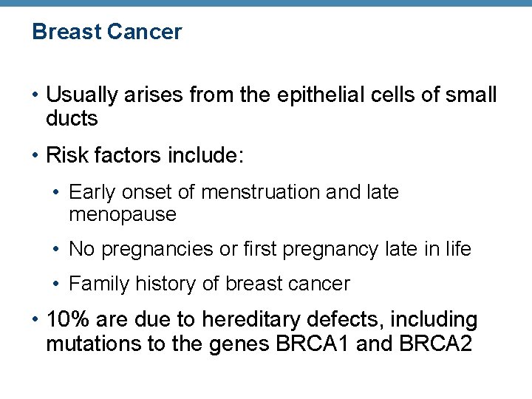Screen dimensions: 532x399
Task: Click the bullet dot before 'Early onset'
Action: click(x=56, y=192)
